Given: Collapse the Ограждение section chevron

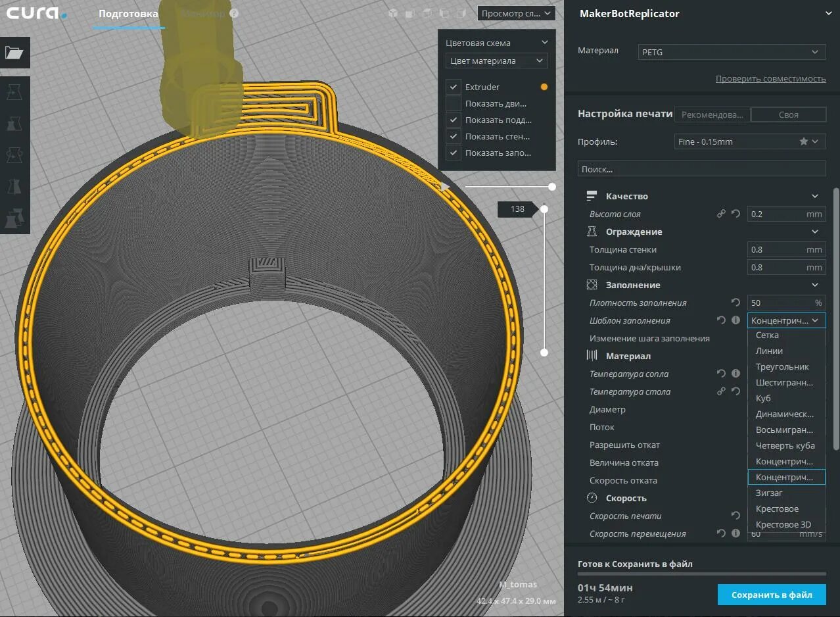Looking at the screenshot, I should (815, 232).
